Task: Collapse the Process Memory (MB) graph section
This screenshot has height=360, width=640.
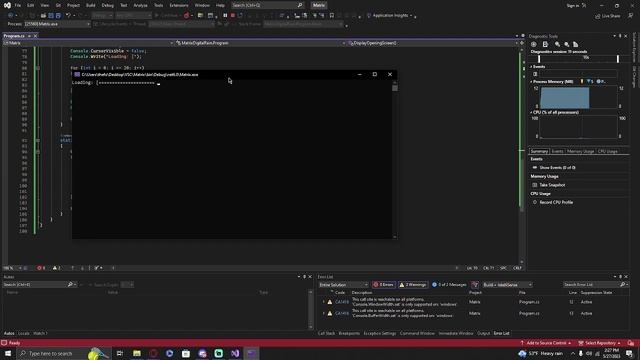Action: (531, 82)
